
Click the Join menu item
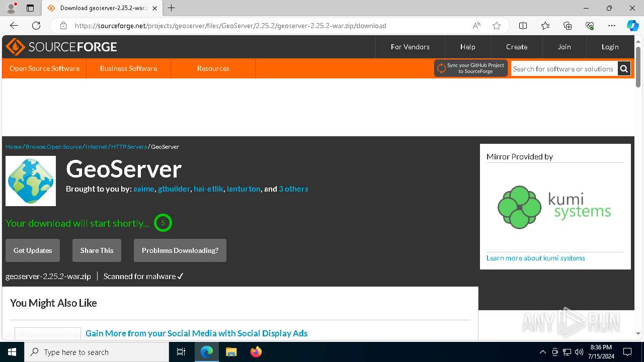564,47
